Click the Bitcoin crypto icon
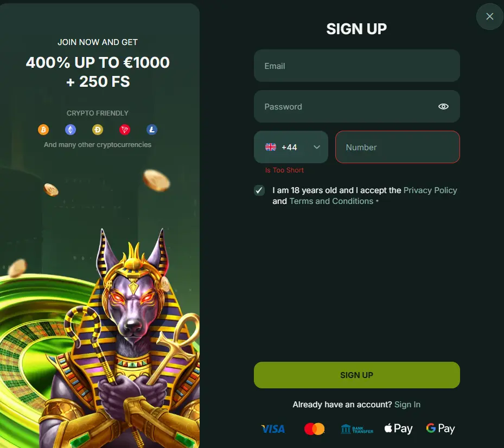Viewport: 504px width, 448px height. click(x=43, y=130)
